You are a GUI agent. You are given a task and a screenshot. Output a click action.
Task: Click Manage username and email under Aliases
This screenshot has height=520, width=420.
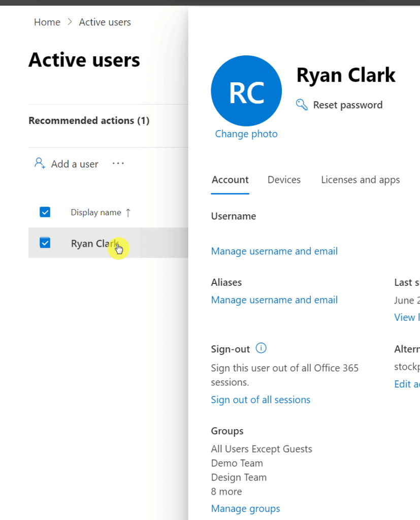pyautogui.click(x=274, y=300)
